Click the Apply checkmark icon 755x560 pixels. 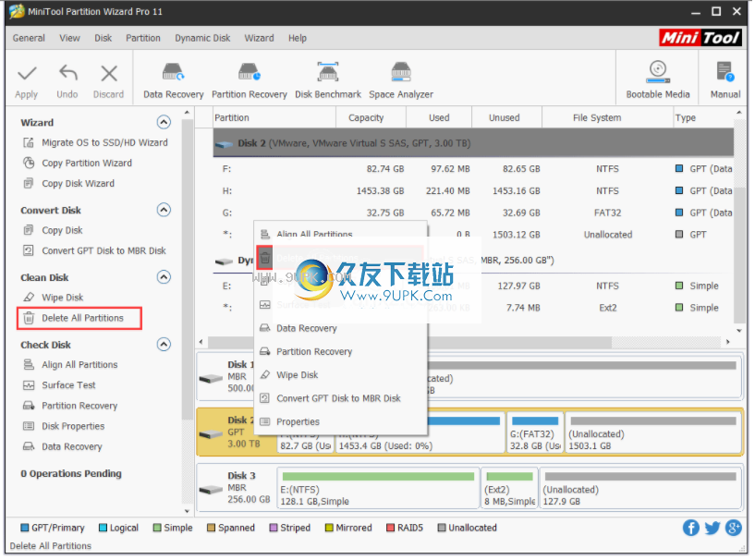(27, 74)
